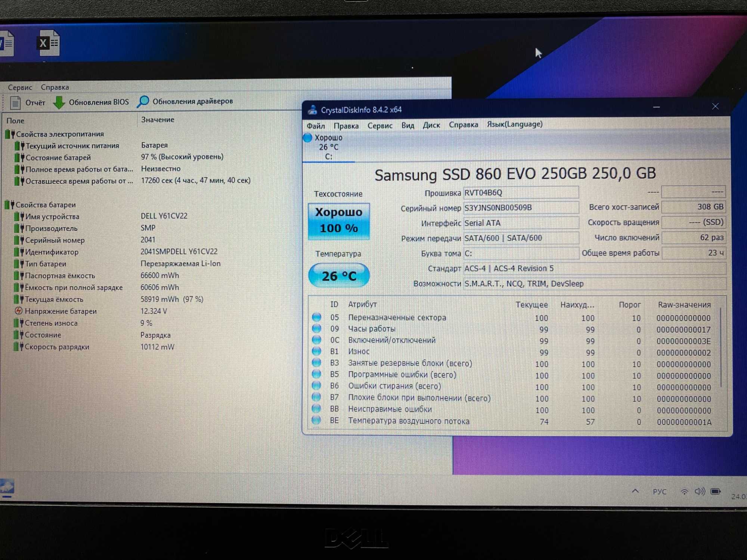Click the transfer mode SATA/600 field

(x=521, y=238)
